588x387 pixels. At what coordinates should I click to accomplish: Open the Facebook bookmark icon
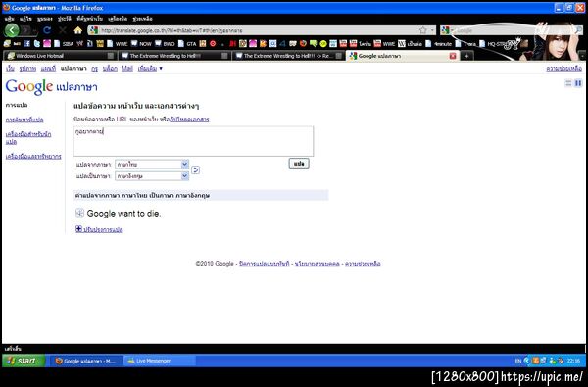pos(27,44)
